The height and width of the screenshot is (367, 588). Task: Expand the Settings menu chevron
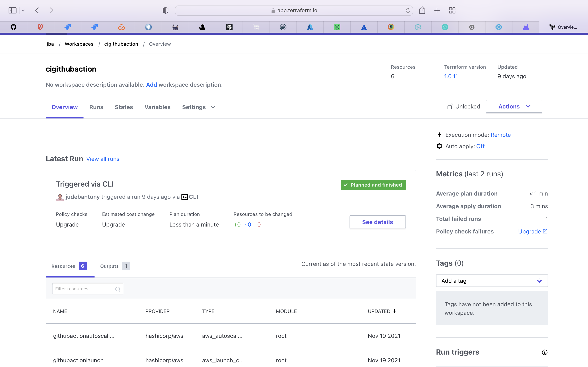tap(213, 107)
